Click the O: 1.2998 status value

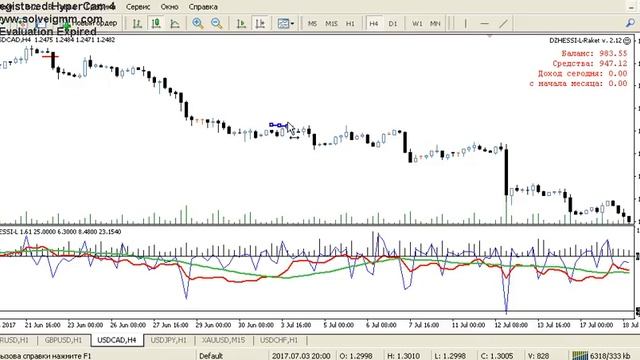click(x=356, y=356)
